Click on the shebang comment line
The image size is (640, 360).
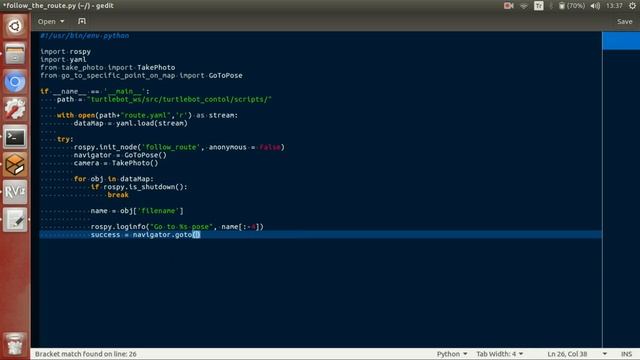84,36
